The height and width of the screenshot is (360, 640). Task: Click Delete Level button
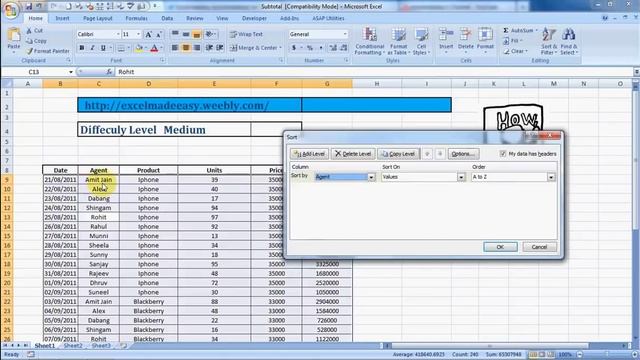[353, 154]
